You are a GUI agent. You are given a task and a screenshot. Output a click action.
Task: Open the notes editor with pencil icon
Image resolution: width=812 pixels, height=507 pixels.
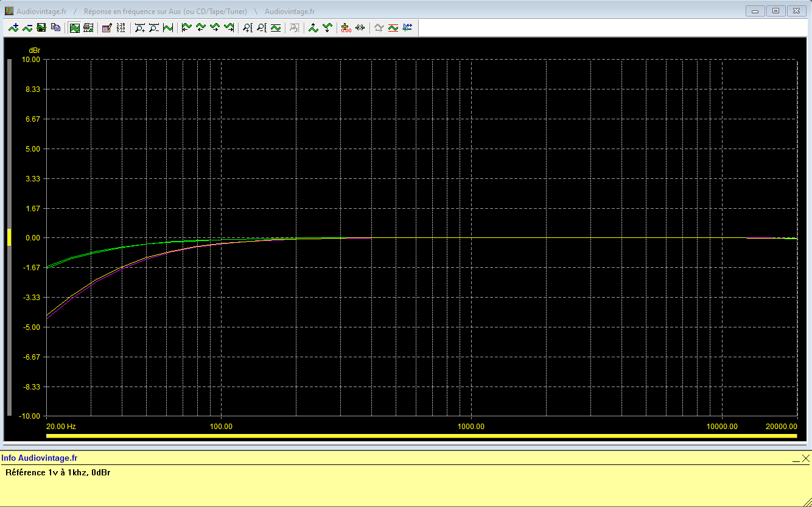(x=107, y=27)
